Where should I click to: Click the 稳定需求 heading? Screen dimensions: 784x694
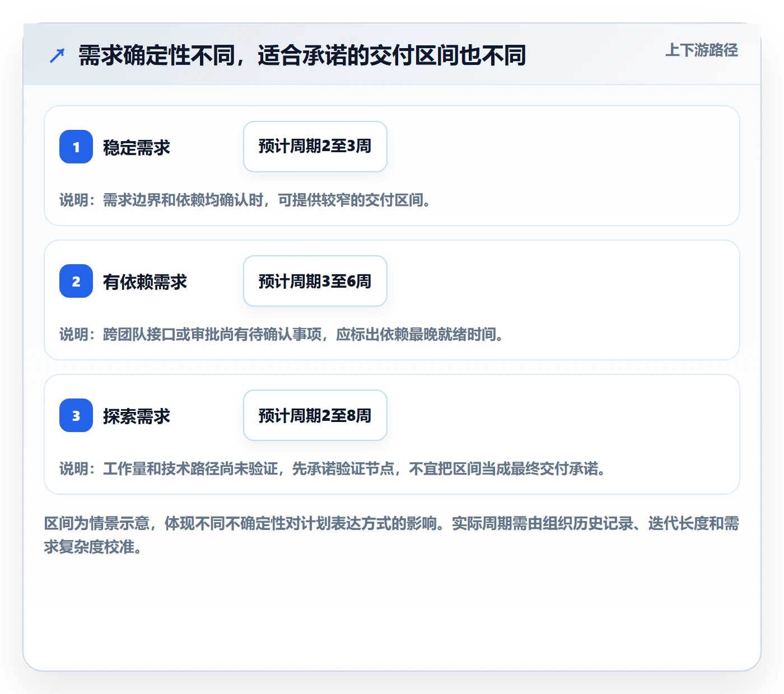(137, 147)
